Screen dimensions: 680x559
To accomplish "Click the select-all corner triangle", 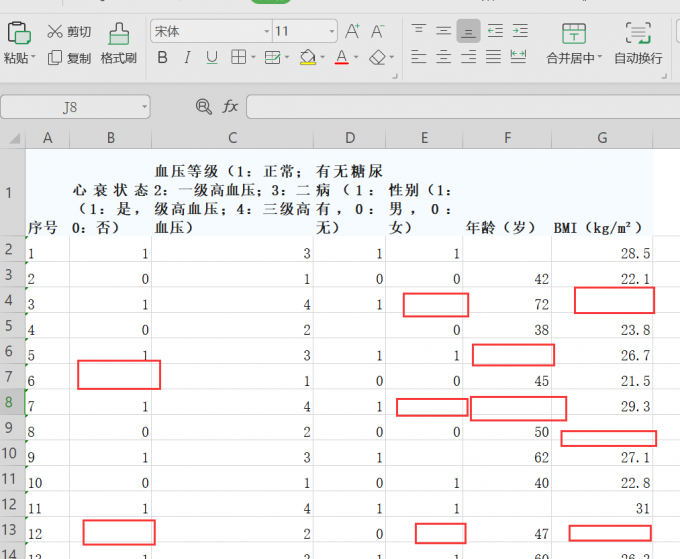I will (14, 138).
